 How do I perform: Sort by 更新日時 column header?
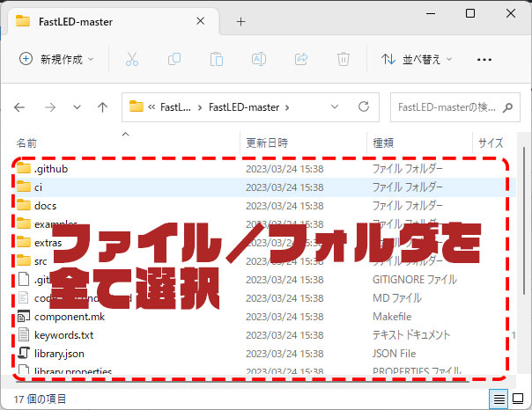267,143
